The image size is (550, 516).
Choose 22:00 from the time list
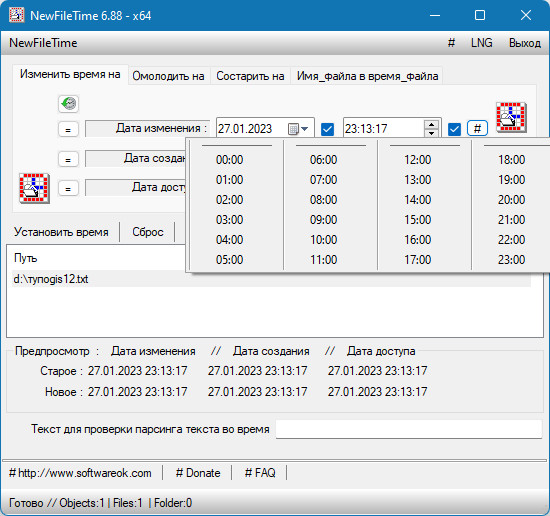511,240
